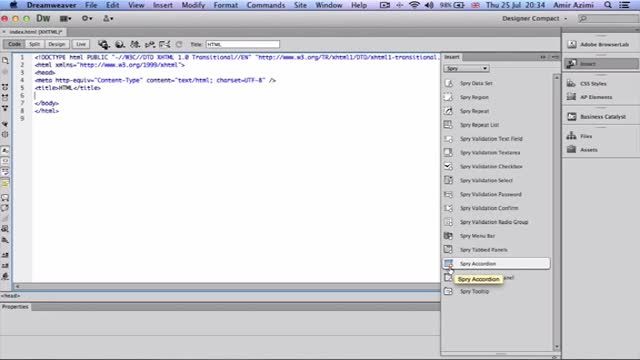This screenshot has width=640, height=360.
Task: Open the Site icon dropdown in application bar
Action: 108,18
